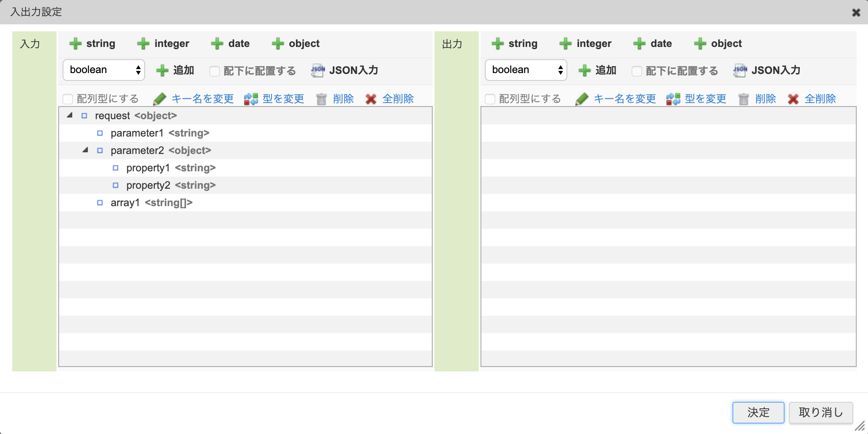
Task: Click 型を変更 link in input panel
Action: pyautogui.click(x=283, y=99)
